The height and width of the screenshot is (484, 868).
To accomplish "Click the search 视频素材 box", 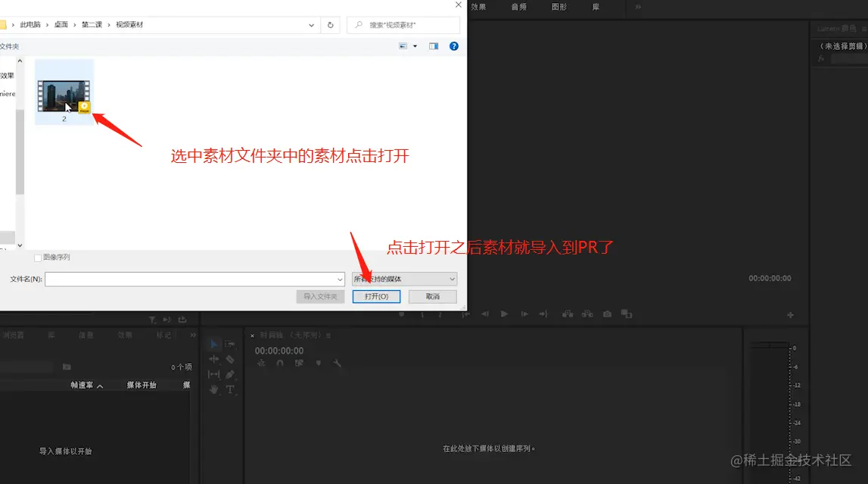I will point(403,25).
